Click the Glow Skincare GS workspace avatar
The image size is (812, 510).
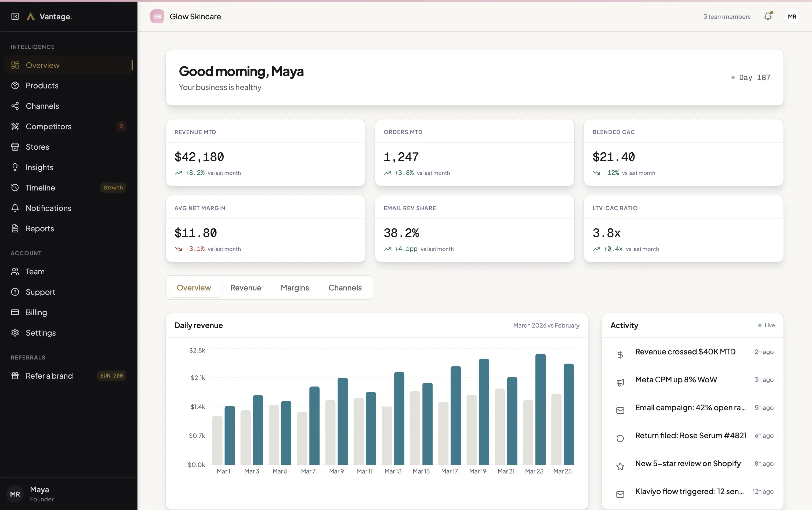coord(156,16)
